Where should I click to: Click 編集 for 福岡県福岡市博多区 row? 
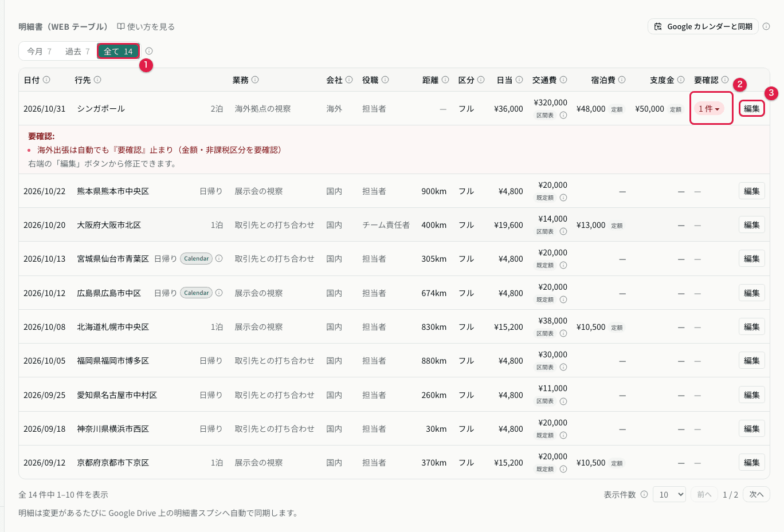point(752,361)
